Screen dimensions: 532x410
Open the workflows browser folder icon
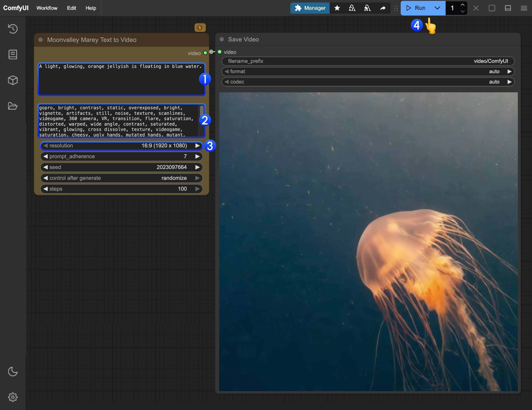click(x=13, y=106)
